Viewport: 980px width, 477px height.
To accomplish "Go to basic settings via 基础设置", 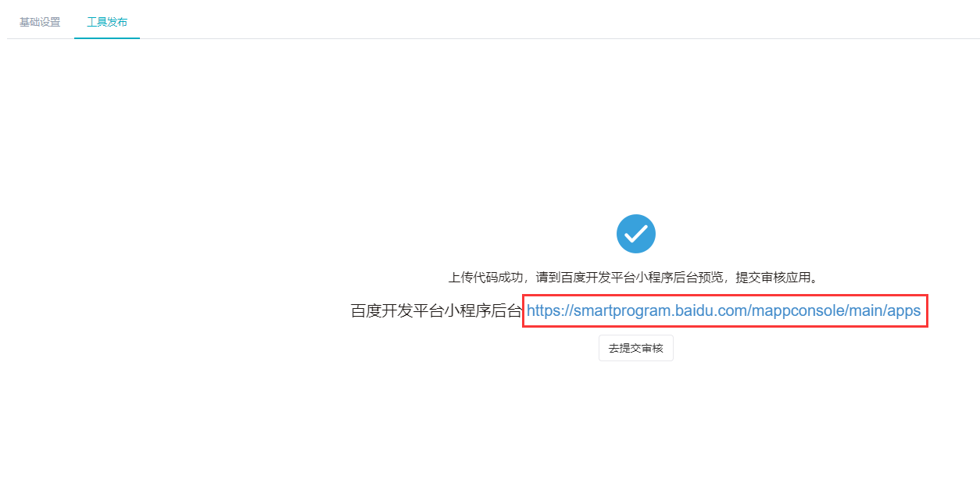I will [40, 22].
